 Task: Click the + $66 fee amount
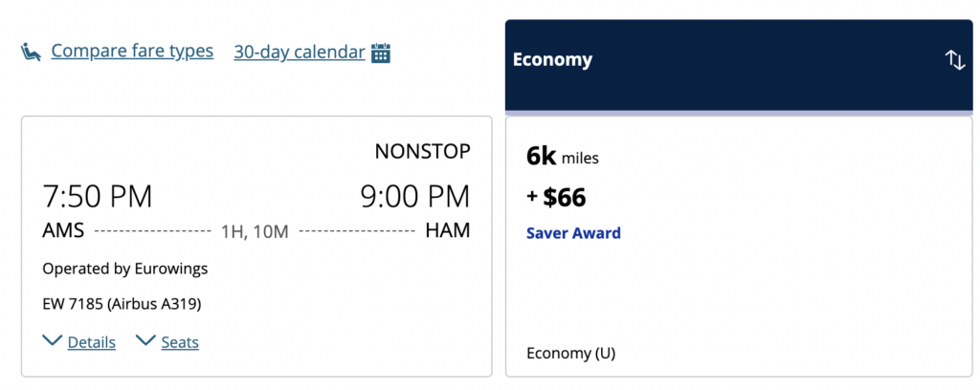pos(556,197)
